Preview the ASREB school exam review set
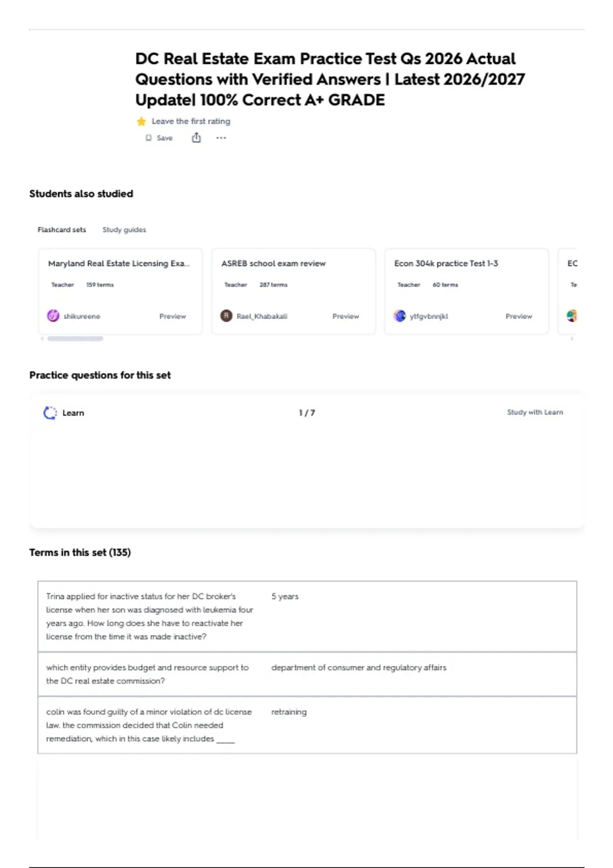 tap(346, 317)
